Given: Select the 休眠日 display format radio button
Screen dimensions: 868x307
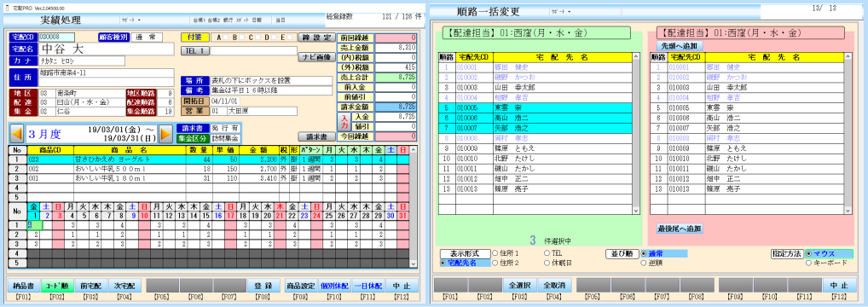Looking at the screenshot, I should click(547, 263).
